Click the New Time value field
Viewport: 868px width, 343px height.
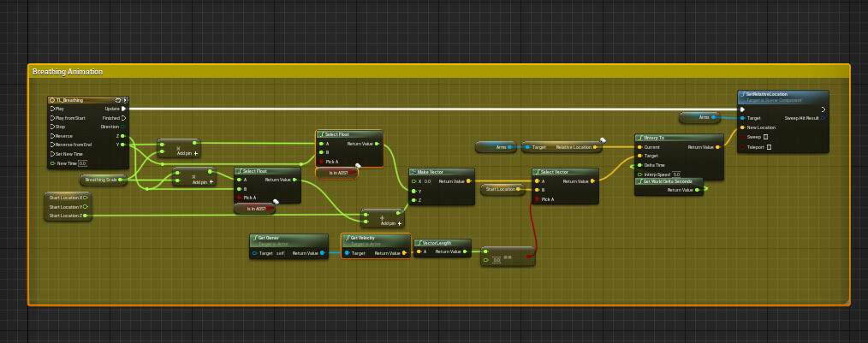tap(82, 163)
